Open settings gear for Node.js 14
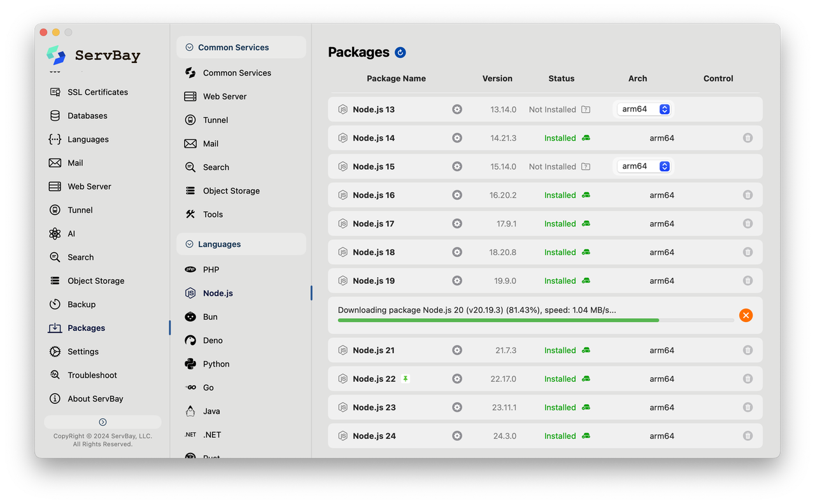The image size is (815, 504). [457, 138]
